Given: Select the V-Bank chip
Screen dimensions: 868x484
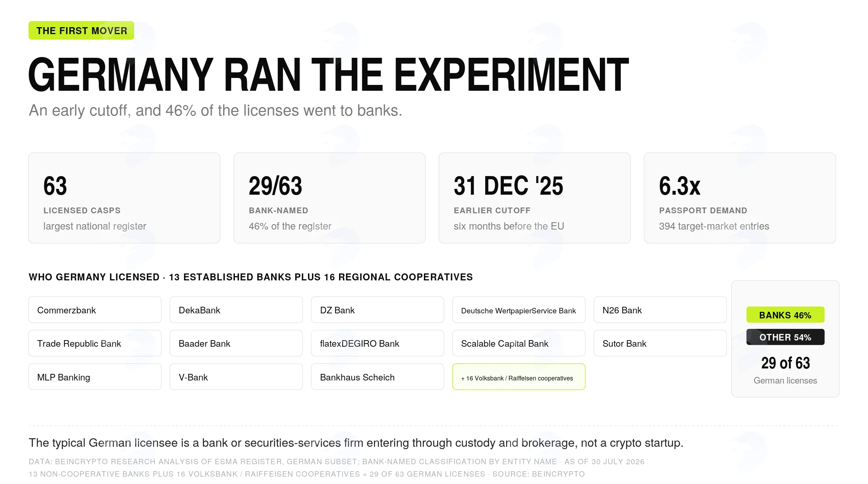Looking at the screenshot, I should coord(236,377).
